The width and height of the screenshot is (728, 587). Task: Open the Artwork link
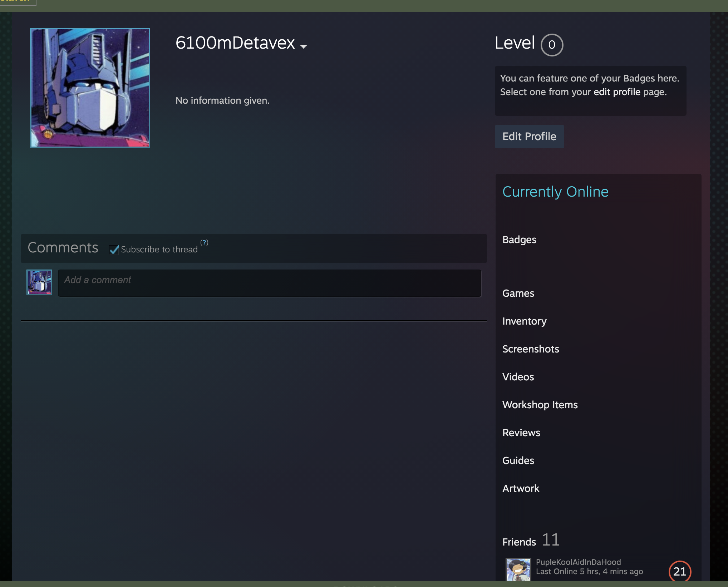pos(521,488)
